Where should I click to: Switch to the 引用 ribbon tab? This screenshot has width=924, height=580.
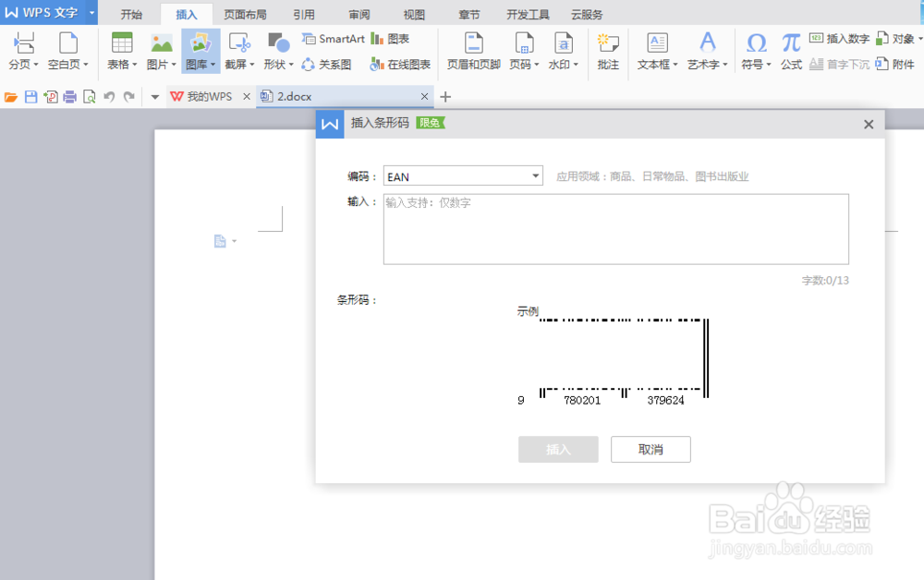(x=304, y=14)
